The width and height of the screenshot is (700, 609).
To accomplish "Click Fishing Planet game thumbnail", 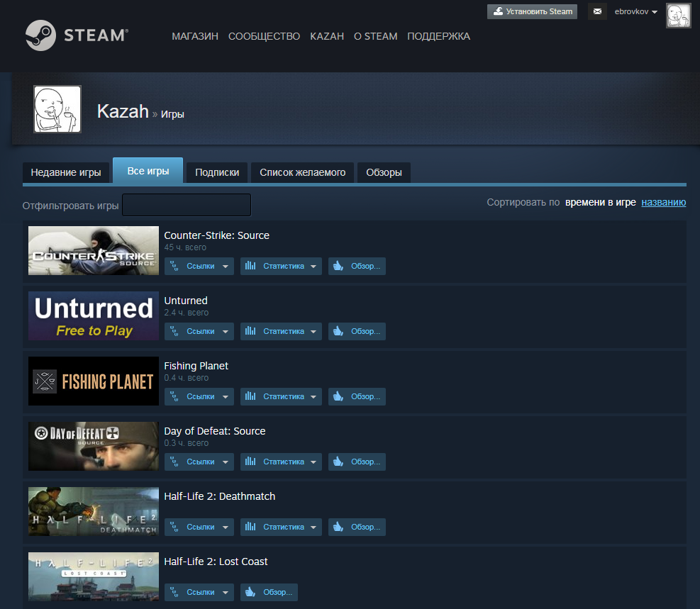I will (94, 381).
